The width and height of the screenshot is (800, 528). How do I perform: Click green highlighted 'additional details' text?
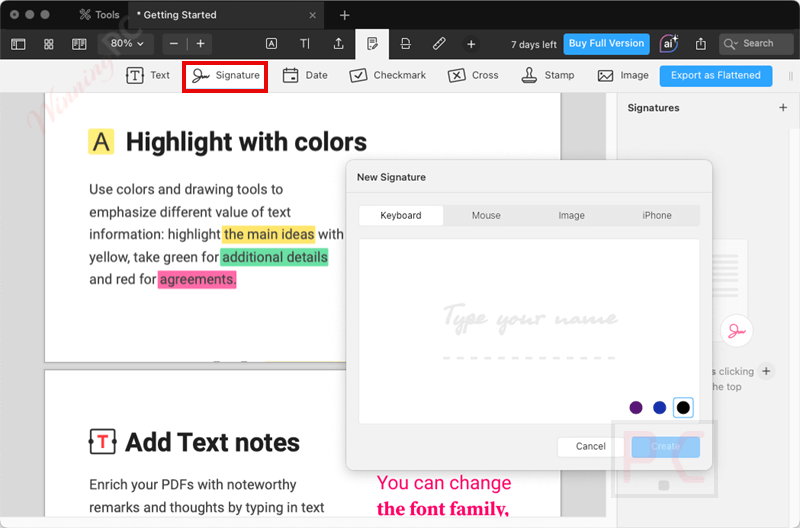[x=274, y=257]
